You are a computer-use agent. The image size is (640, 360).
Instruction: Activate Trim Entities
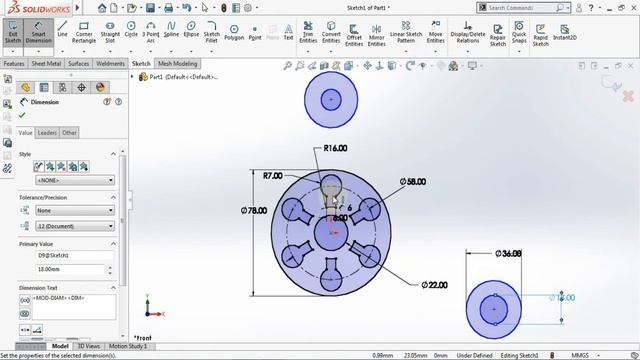pos(308,32)
